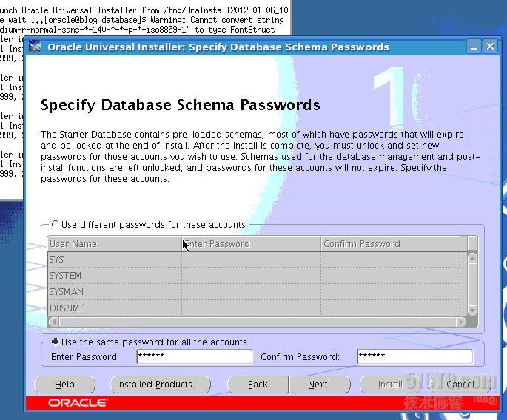The image size is (507, 420).
Task: Click the Confirm Password column header
Action: coord(390,244)
